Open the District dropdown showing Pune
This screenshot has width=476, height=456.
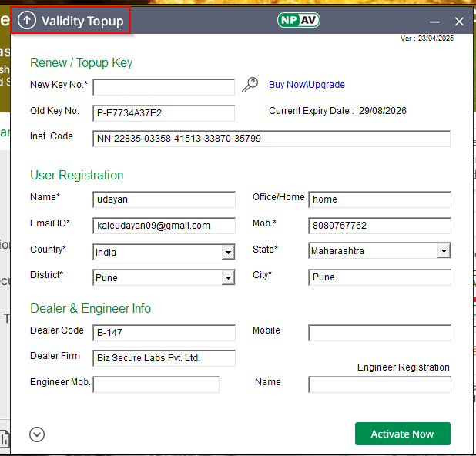[x=228, y=277]
